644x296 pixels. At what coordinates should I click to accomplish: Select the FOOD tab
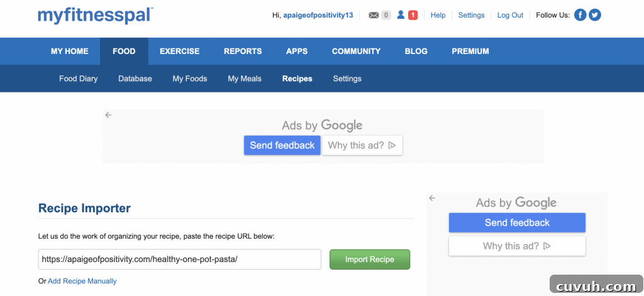coord(124,52)
